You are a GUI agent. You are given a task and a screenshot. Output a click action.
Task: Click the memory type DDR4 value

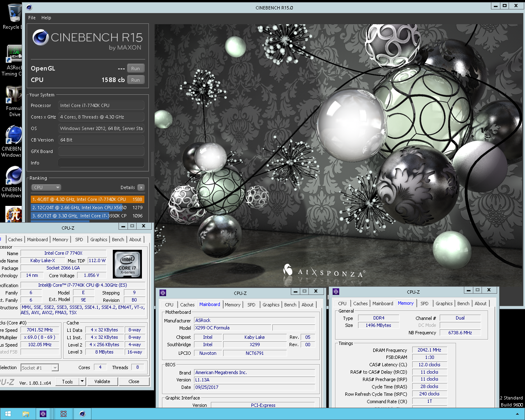point(379,318)
